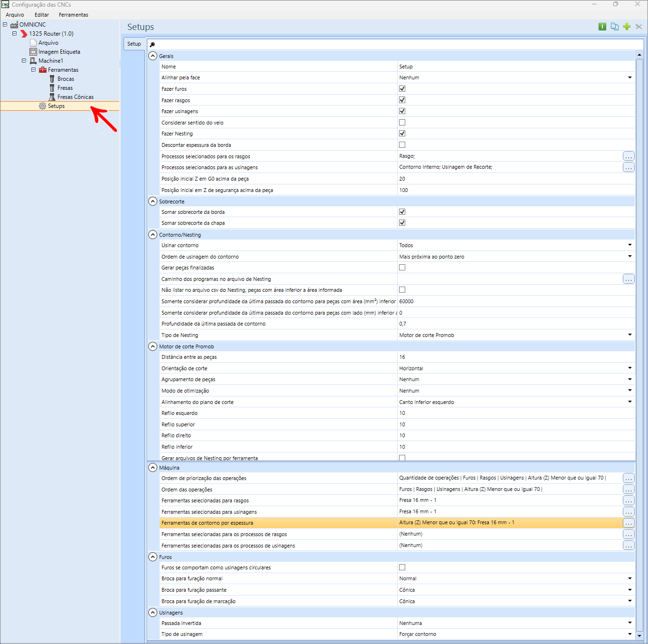Open Tipo de Nesting dropdown

pos(630,335)
